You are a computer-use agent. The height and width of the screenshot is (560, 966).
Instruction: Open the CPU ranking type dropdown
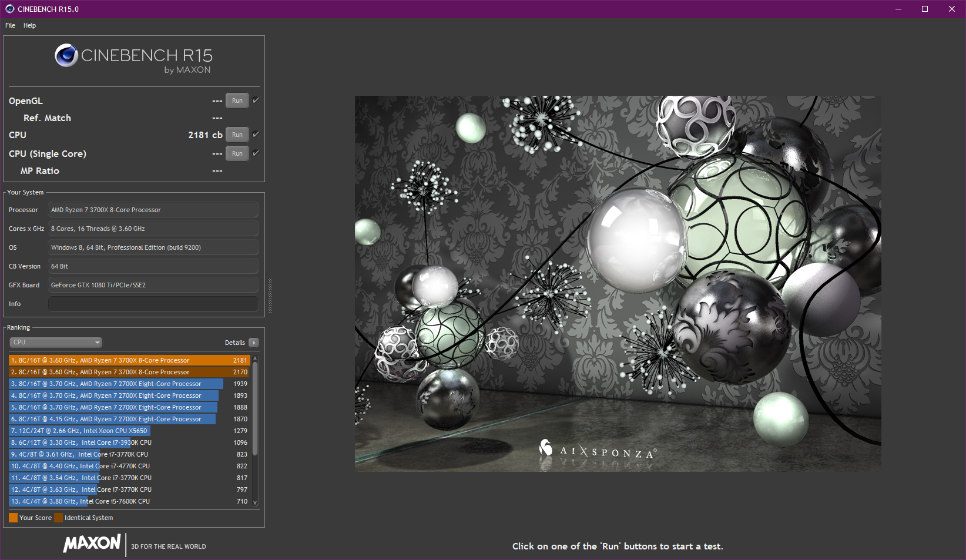pyautogui.click(x=56, y=342)
